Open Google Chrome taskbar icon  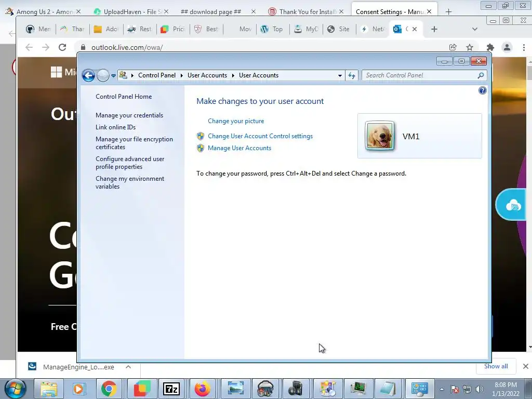[109, 389]
